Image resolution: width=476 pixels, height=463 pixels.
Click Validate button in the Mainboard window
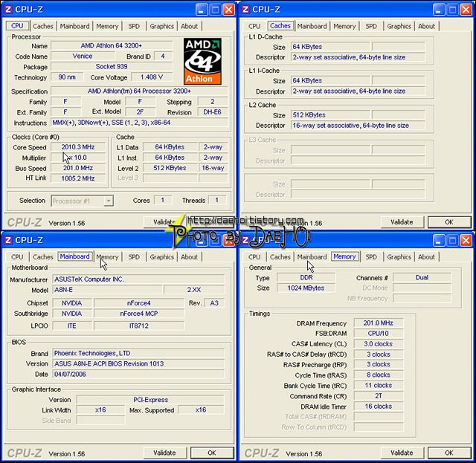click(164, 453)
